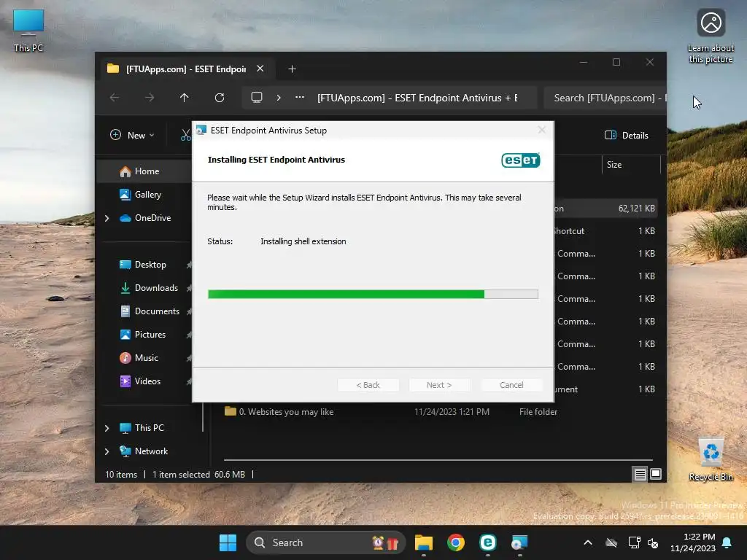This screenshot has height=560, width=747.
Task: Open Google Chrome from taskbar
Action: (x=456, y=542)
